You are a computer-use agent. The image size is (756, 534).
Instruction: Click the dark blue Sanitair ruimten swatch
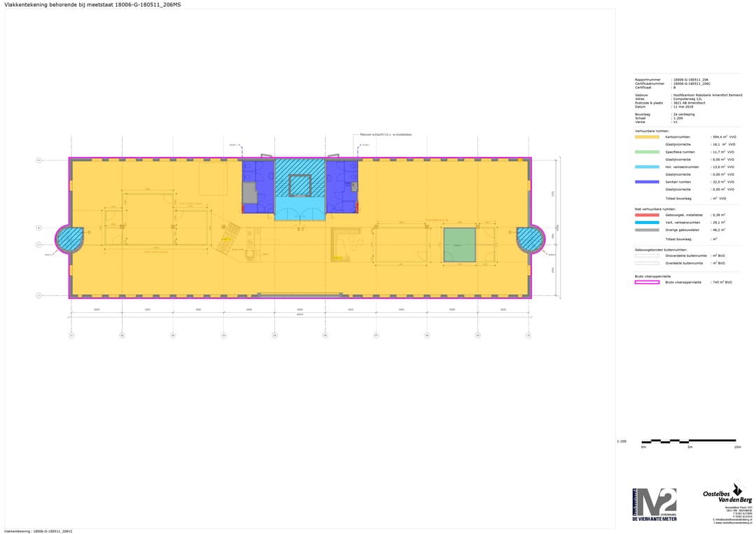[647, 182]
